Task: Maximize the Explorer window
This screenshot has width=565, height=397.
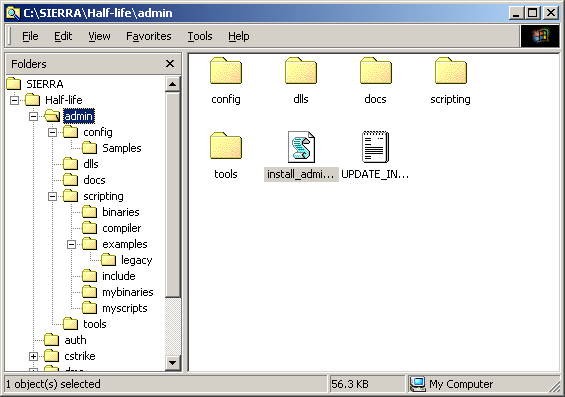Action: coord(532,13)
